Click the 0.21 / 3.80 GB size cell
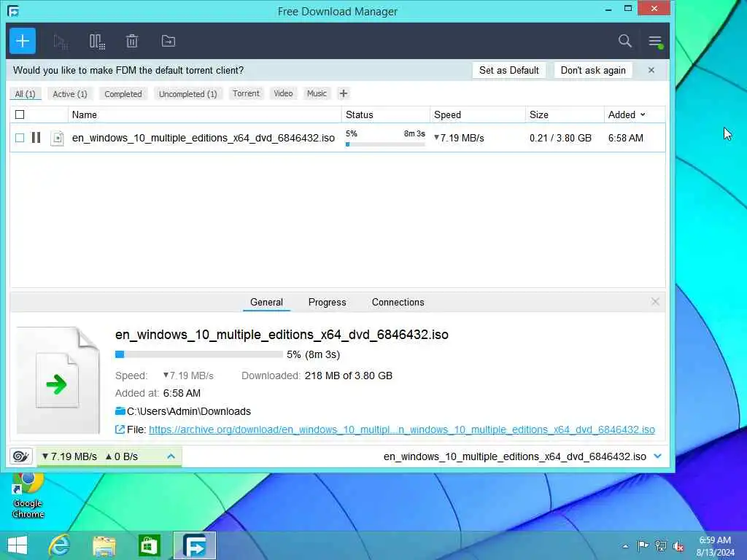 (560, 138)
